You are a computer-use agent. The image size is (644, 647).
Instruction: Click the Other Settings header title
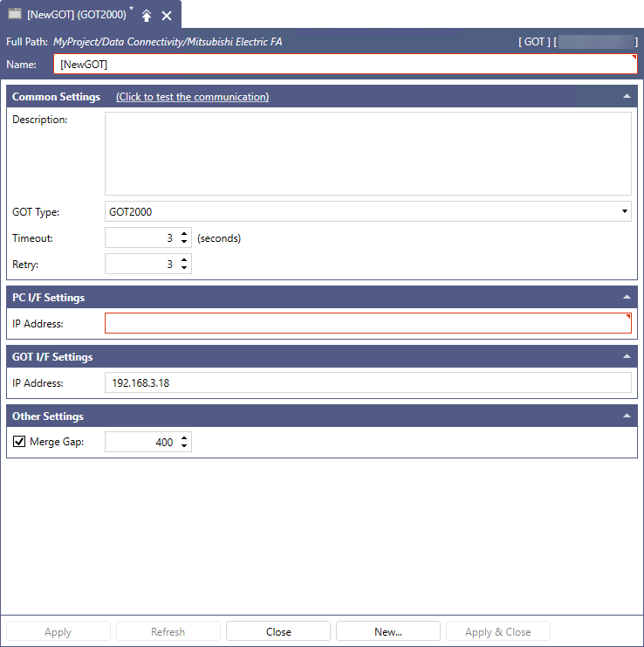pyautogui.click(x=48, y=416)
